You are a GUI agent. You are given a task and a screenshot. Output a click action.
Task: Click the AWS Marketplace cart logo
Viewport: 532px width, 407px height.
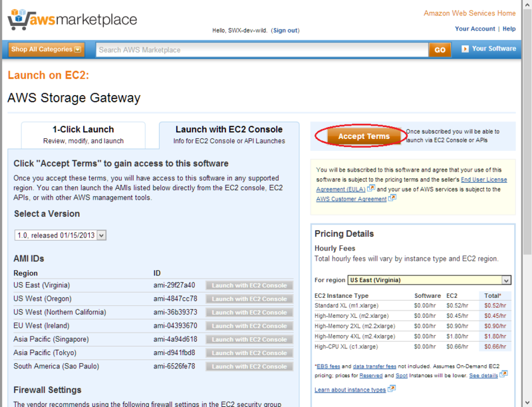click(72, 20)
